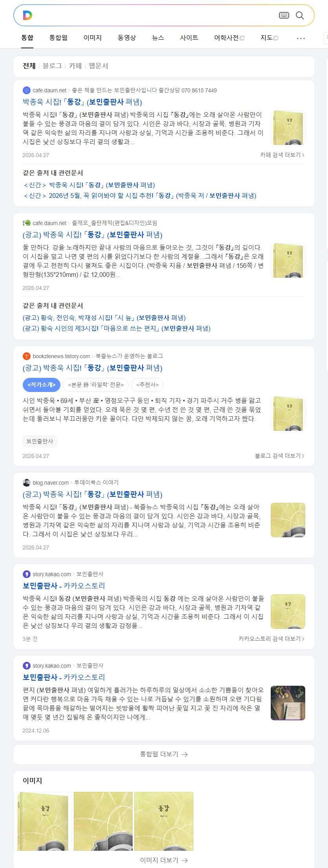
Task: Open the three-dots more tabs menu
Action: tap(301, 38)
